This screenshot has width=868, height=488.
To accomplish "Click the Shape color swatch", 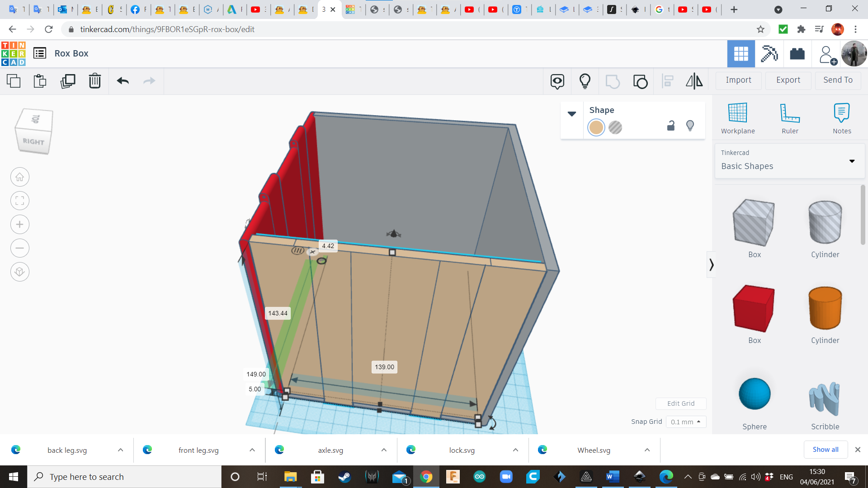I will (596, 127).
